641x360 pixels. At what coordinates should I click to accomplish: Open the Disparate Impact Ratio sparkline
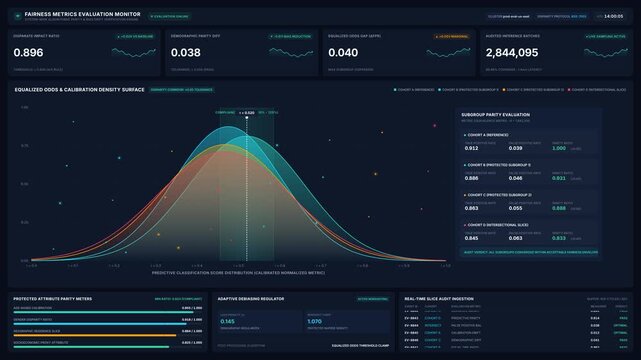(134, 52)
